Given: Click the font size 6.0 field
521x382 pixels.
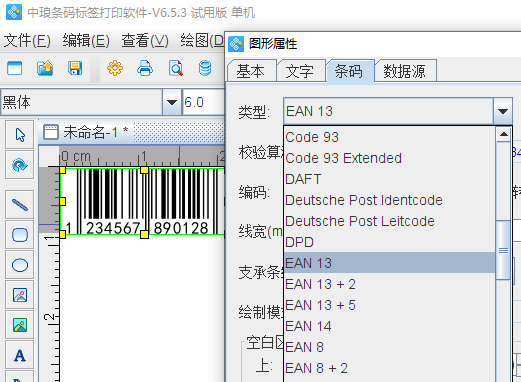Looking at the screenshot, I should click(203, 102).
